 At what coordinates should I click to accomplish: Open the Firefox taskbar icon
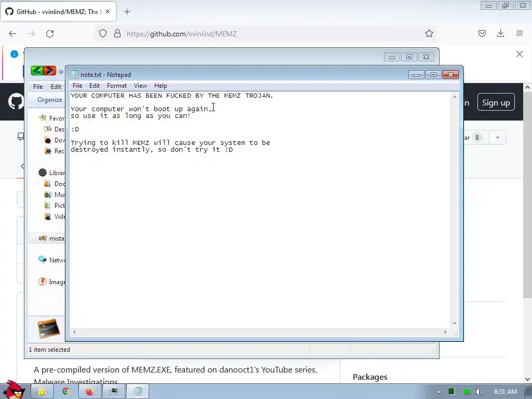tap(89, 392)
